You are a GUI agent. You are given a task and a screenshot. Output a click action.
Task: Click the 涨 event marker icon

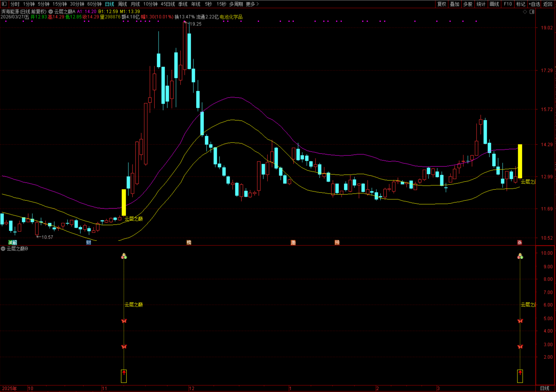pyautogui.click(x=520, y=242)
